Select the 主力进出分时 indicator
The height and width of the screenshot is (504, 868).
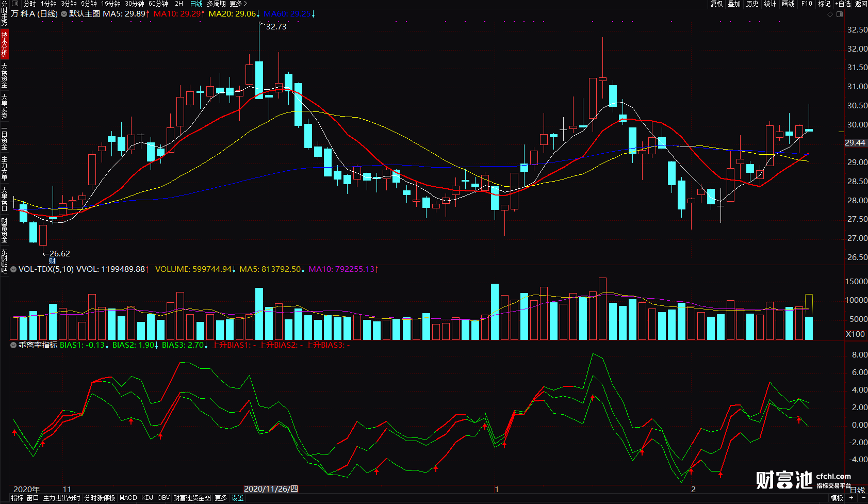click(x=61, y=498)
